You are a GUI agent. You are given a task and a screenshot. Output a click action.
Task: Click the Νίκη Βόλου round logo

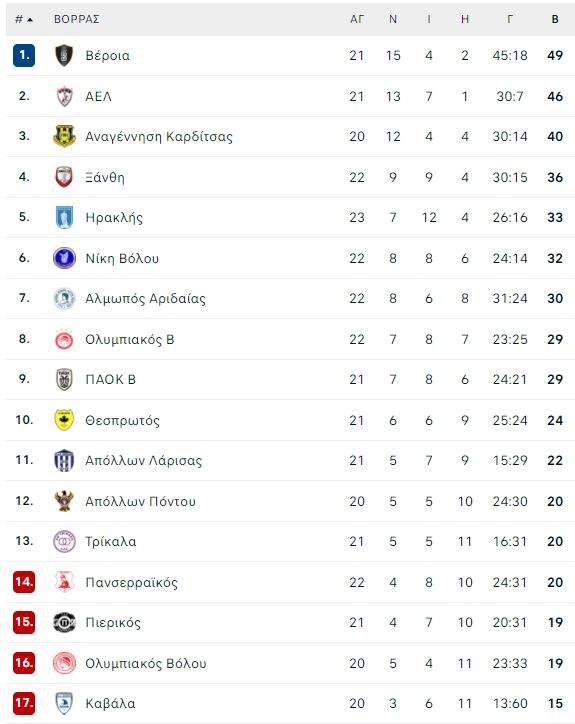64,258
